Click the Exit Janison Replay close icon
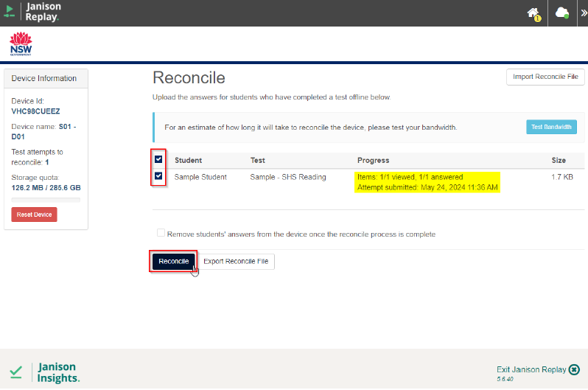This screenshot has height=390, width=588. click(x=574, y=370)
